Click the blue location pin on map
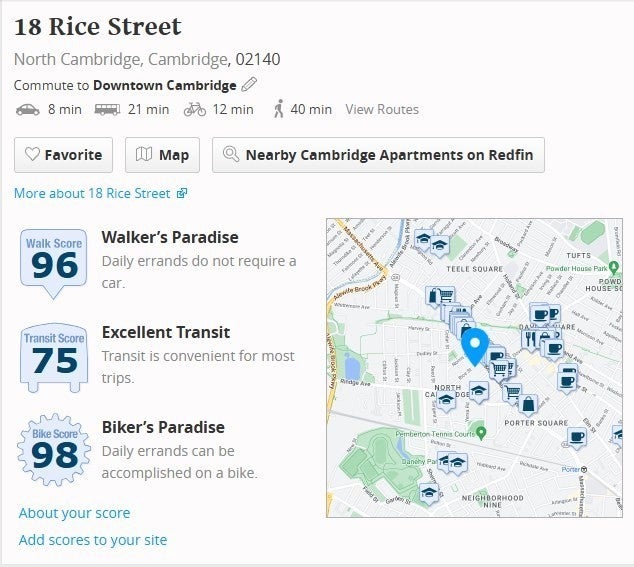The height and width of the screenshot is (567, 634). tap(475, 347)
